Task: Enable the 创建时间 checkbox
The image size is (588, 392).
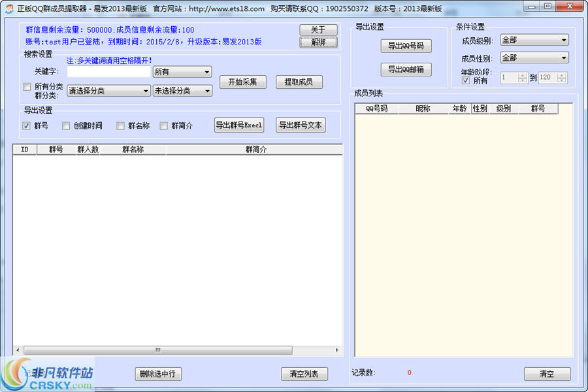Action: 66,125
